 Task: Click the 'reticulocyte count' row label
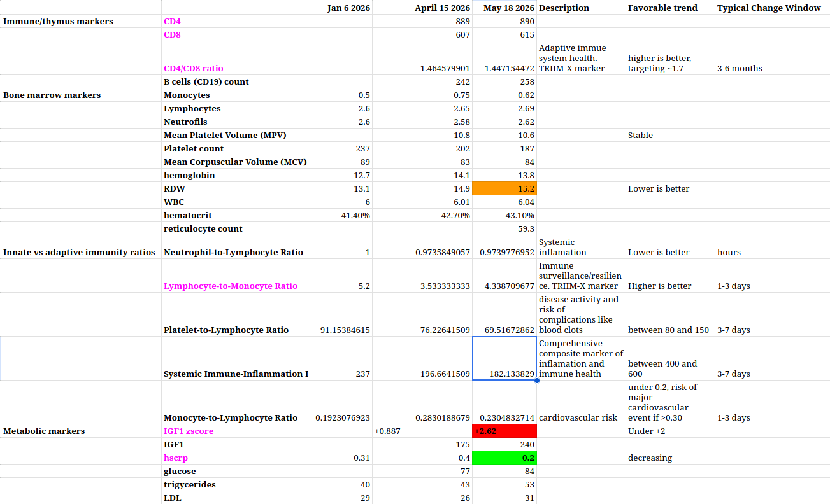(x=234, y=228)
